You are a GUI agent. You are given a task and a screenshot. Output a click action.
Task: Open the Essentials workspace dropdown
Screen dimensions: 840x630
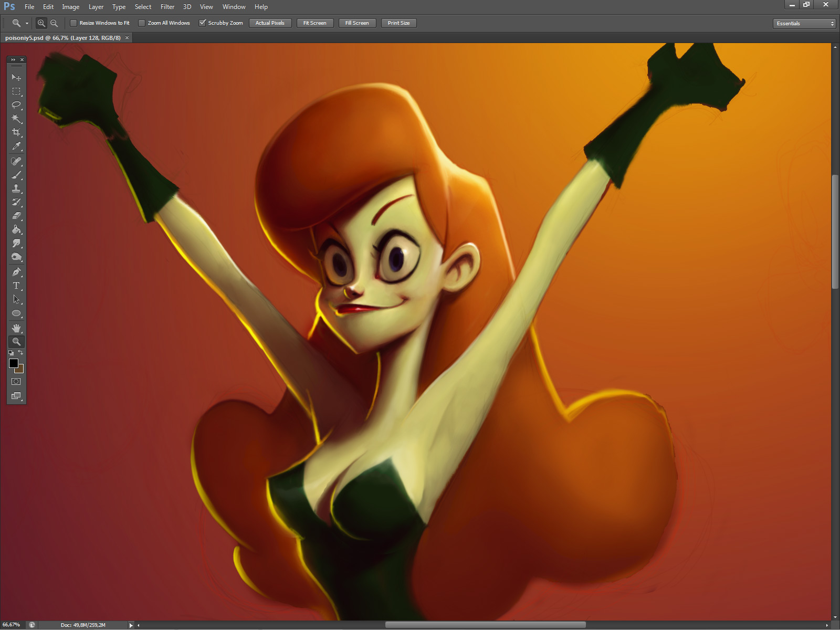(x=804, y=23)
